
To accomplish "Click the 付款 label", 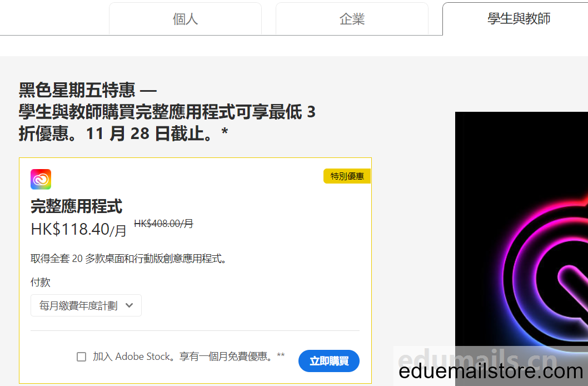I will [x=41, y=282].
